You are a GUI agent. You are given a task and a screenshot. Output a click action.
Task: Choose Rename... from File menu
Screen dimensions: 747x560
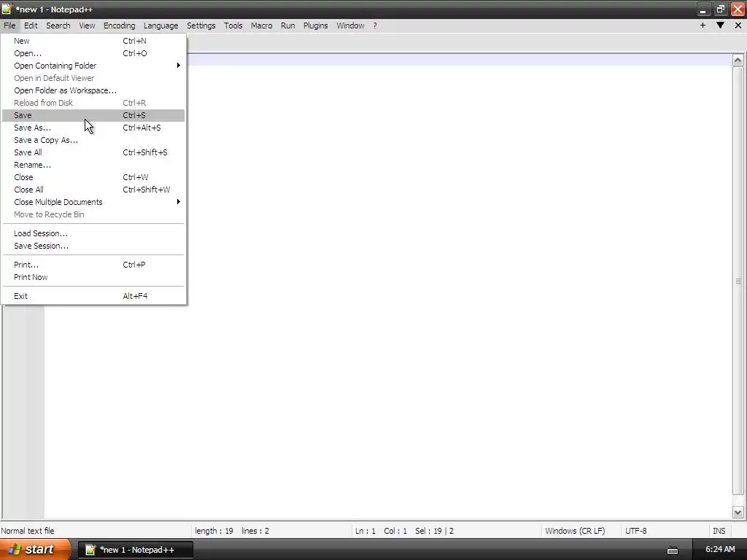coord(93,165)
